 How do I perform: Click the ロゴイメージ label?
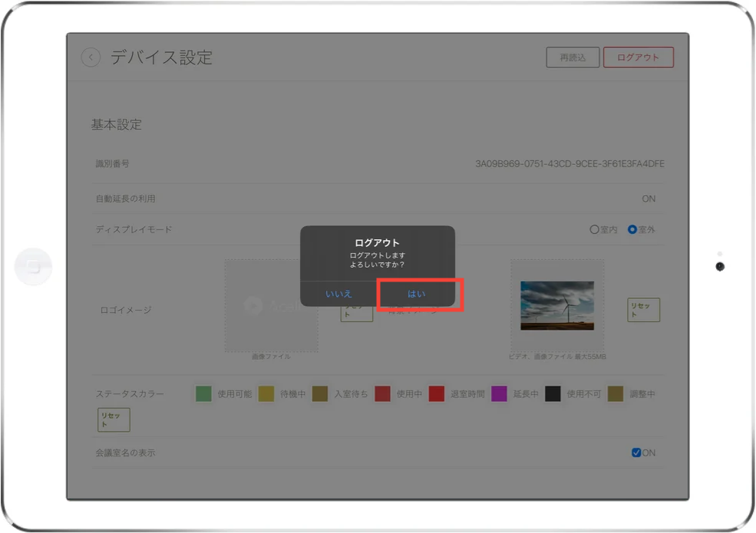click(126, 310)
